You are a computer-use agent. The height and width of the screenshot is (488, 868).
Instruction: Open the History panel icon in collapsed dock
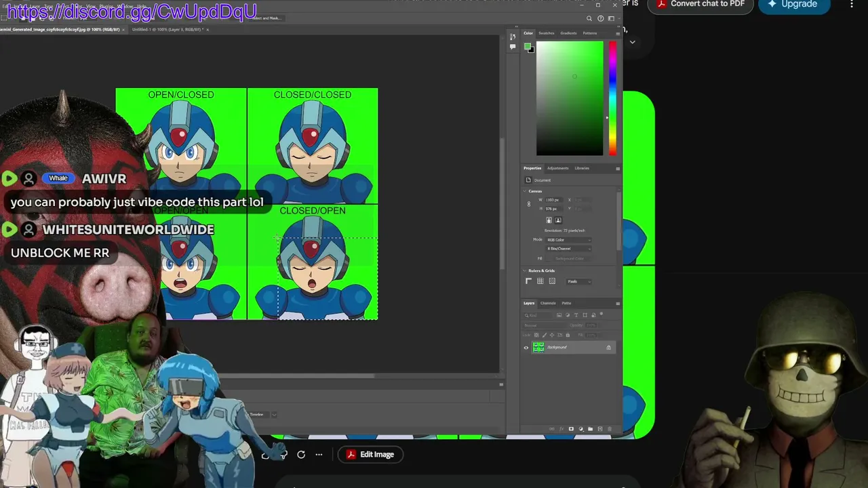pyautogui.click(x=513, y=37)
